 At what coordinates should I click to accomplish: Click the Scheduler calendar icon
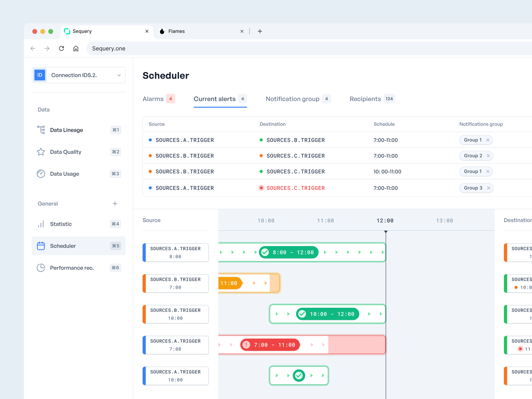(x=41, y=246)
